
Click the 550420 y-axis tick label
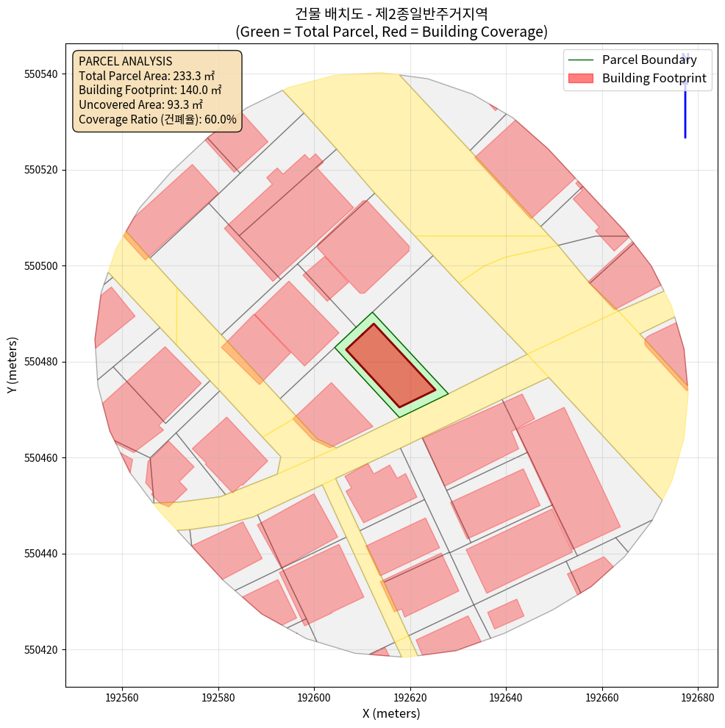click(x=43, y=650)
